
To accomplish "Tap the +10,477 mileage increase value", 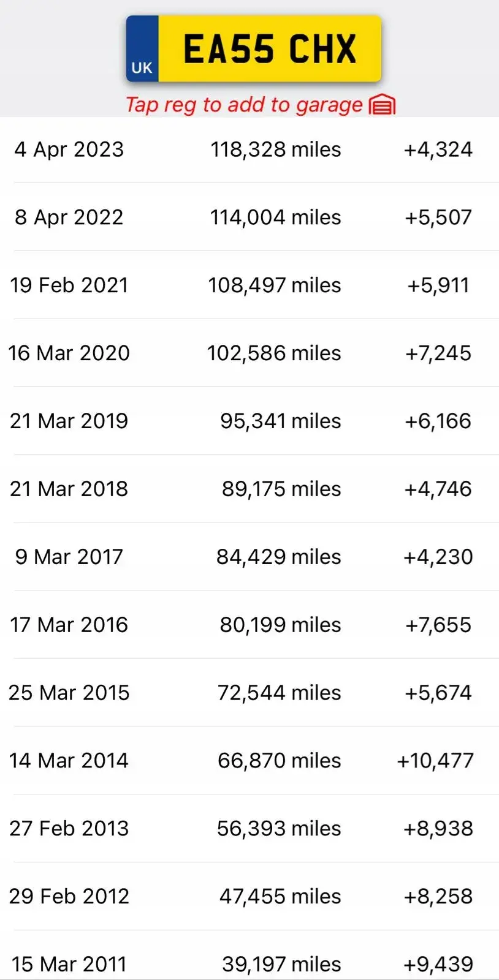I will click(x=435, y=761).
